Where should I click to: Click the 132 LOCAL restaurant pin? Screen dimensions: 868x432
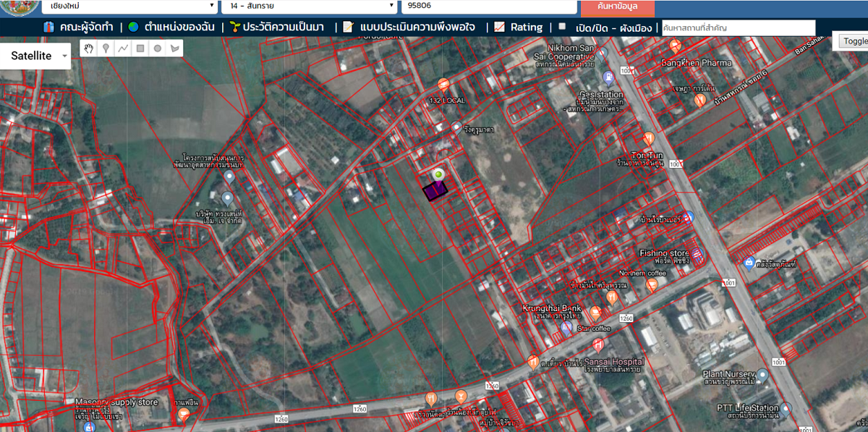tap(444, 85)
